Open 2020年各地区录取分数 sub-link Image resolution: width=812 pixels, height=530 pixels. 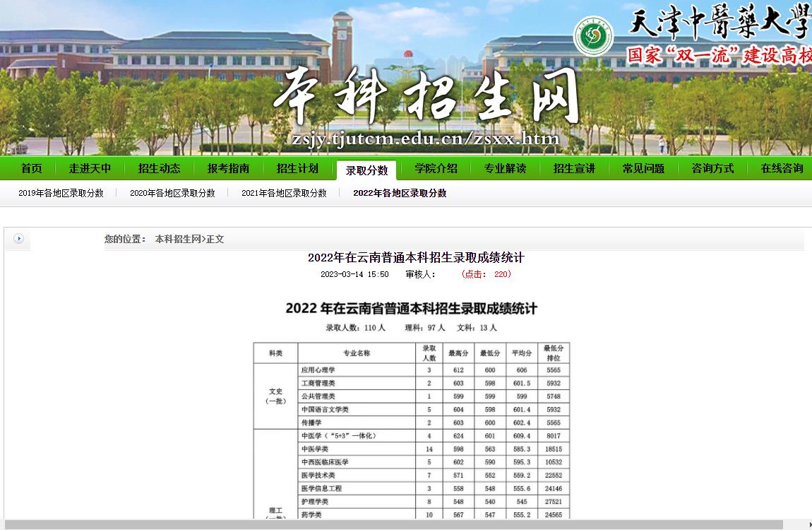(172, 193)
